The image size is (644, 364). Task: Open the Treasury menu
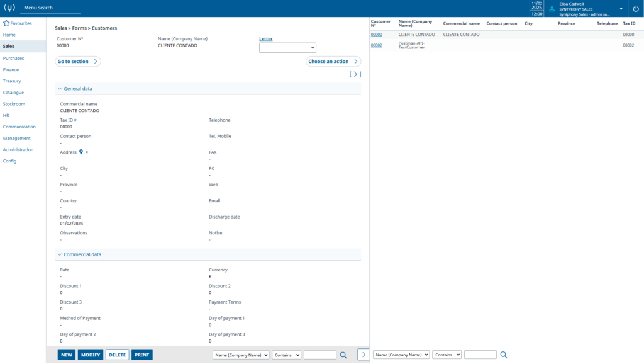12,81
